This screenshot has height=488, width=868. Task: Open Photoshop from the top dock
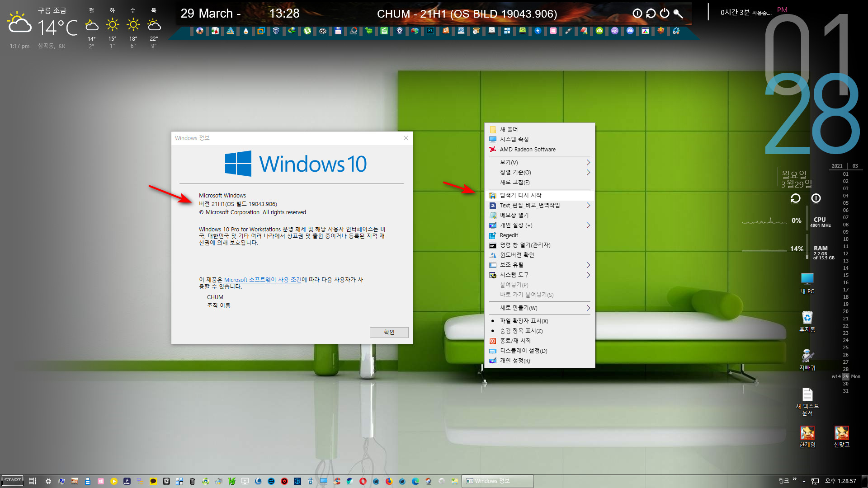pyautogui.click(x=430, y=31)
